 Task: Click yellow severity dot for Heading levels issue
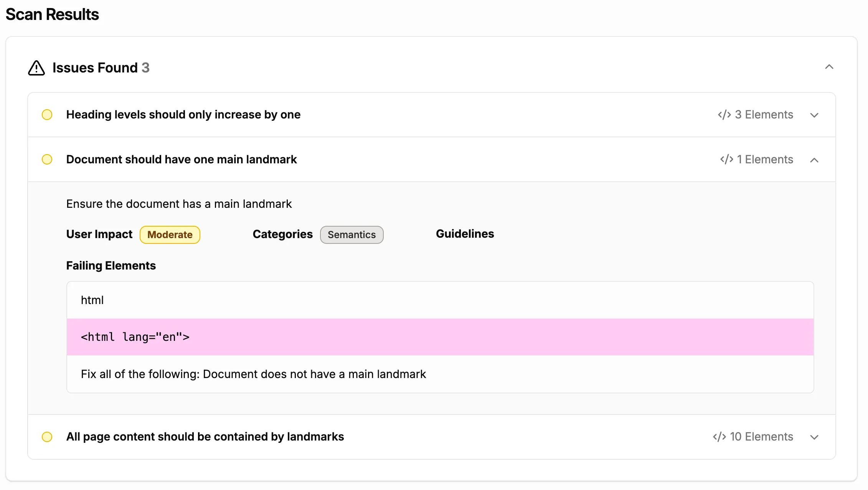pos(47,115)
